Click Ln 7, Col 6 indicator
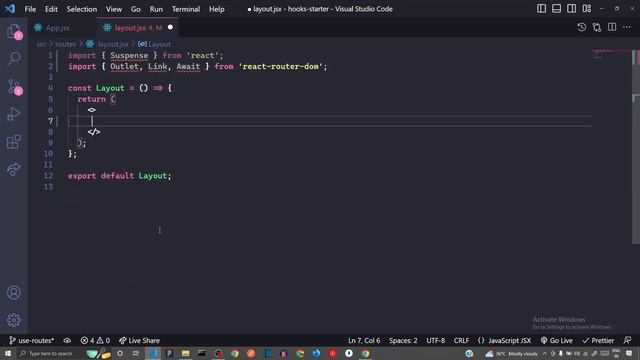The image size is (640, 360). coord(364,340)
